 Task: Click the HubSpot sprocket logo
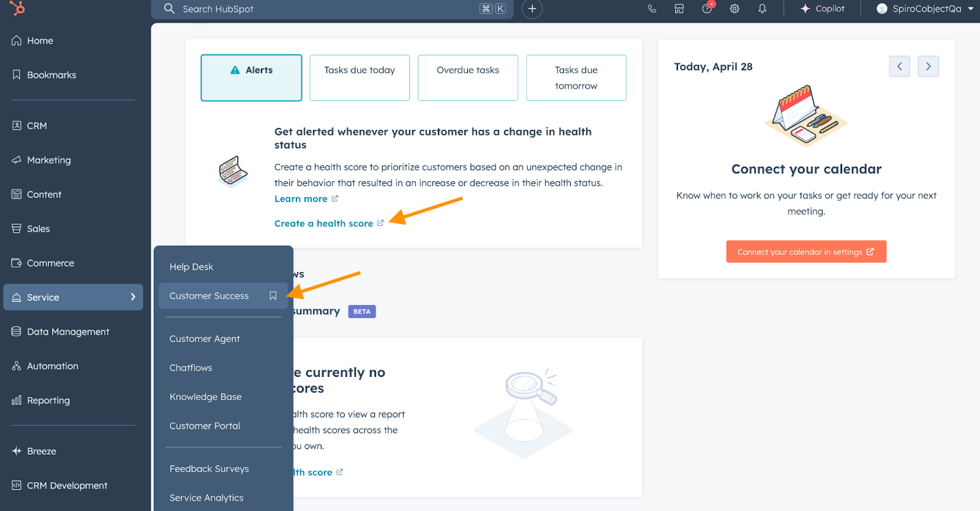pyautogui.click(x=18, y=8)
